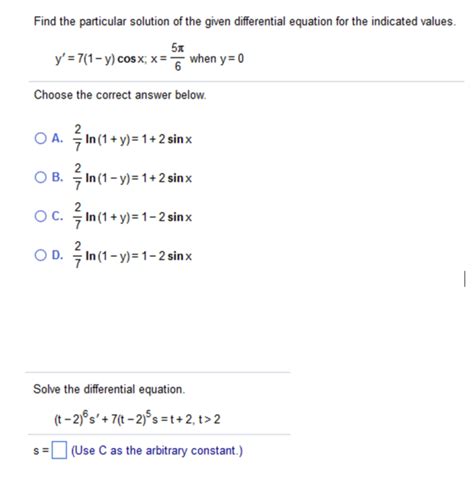Select radio button for answer B

click(40, 177)
